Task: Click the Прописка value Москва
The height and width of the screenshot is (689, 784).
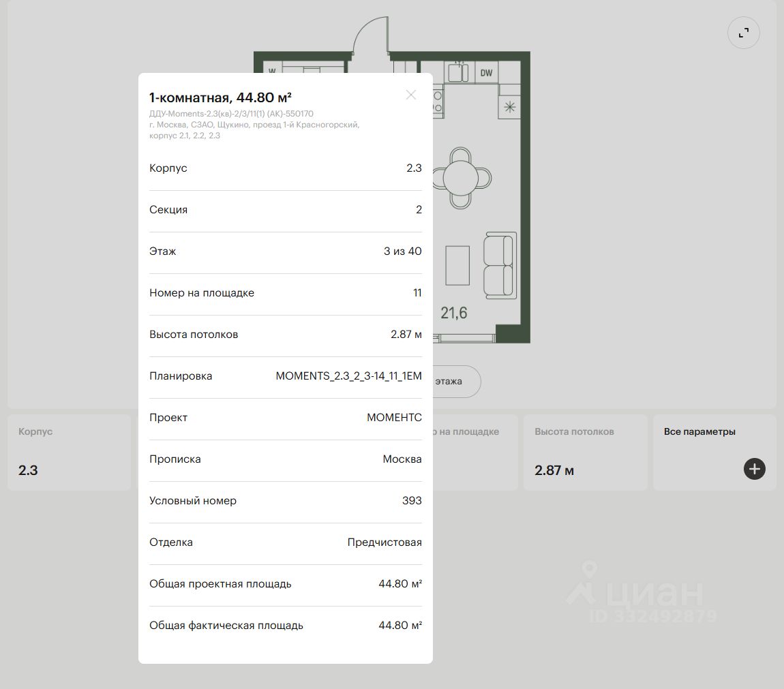Action: [x=402, y=459]
